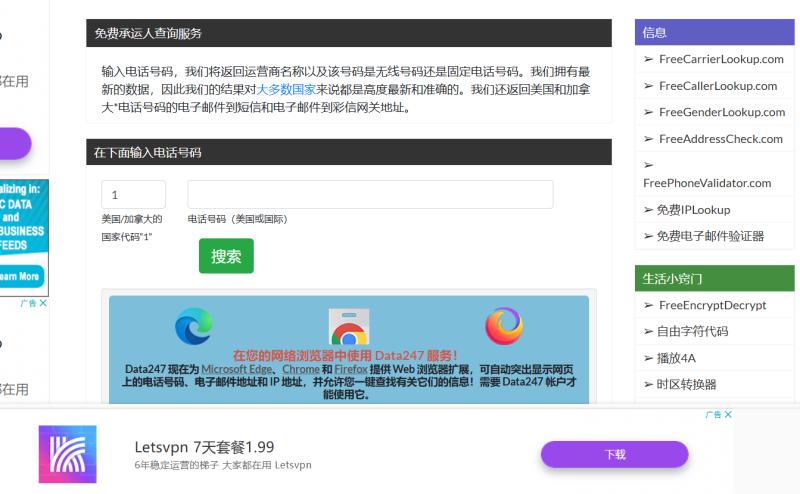This screenshot has width=800, height=494.
Task: Click the Letsvpn 7天套餐1.99 ad title
Action: 204,447
